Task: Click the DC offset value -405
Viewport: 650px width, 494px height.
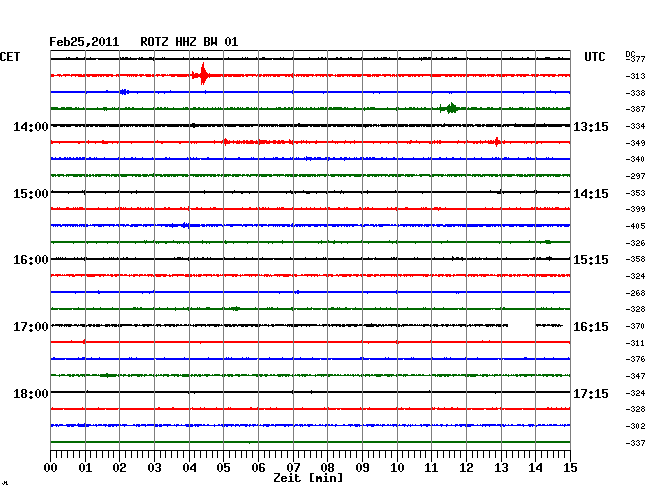Action: tap(635, 226)
